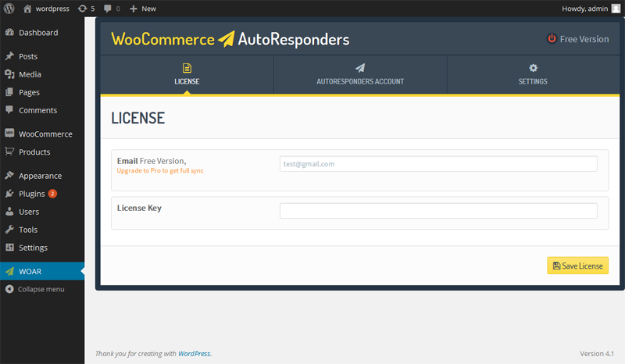The height and width of the screenshot is (364, 625).
Task: Click the Dashboard gauge icon
Action: tap(9, 32)
